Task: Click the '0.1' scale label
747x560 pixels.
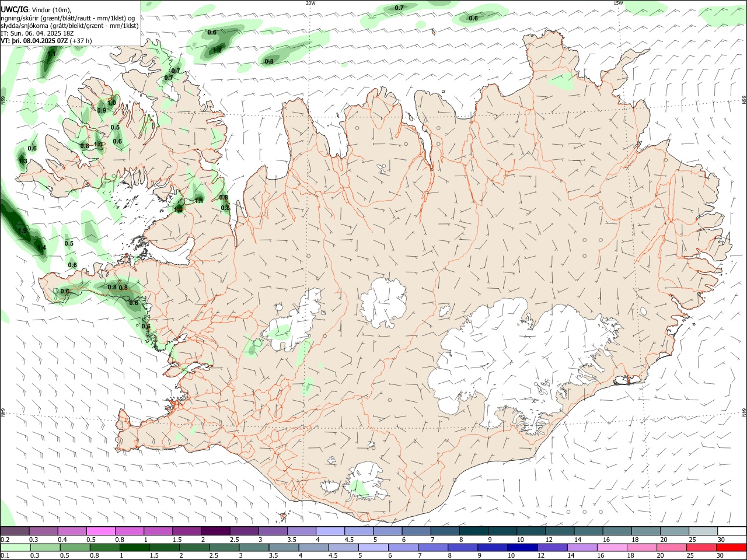Action: pyautogui.click(x=5, y=555)
